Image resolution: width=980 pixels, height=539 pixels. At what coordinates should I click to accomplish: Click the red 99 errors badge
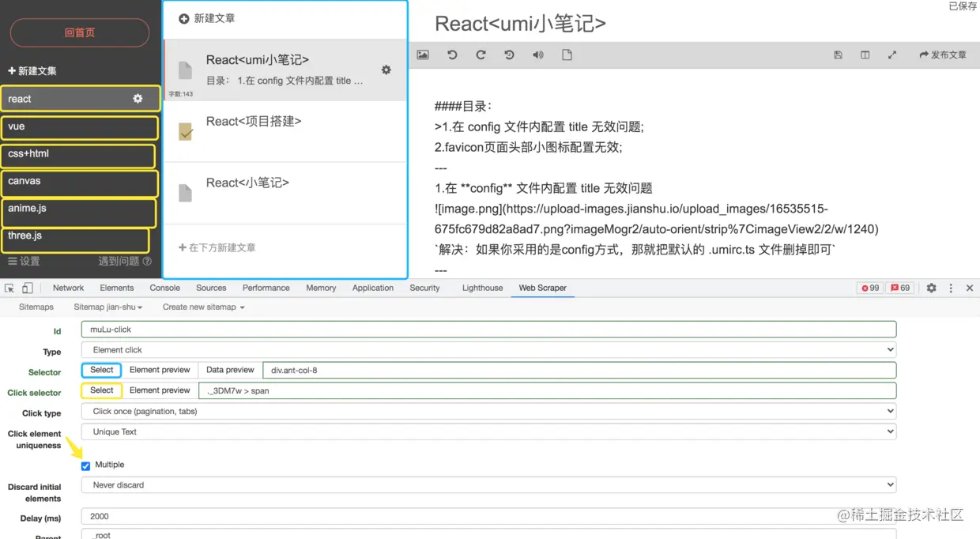pos(869,288)
